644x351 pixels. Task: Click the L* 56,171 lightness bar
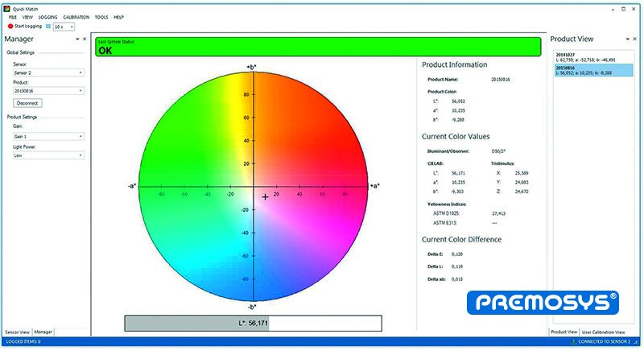click(x=253, y=324)
